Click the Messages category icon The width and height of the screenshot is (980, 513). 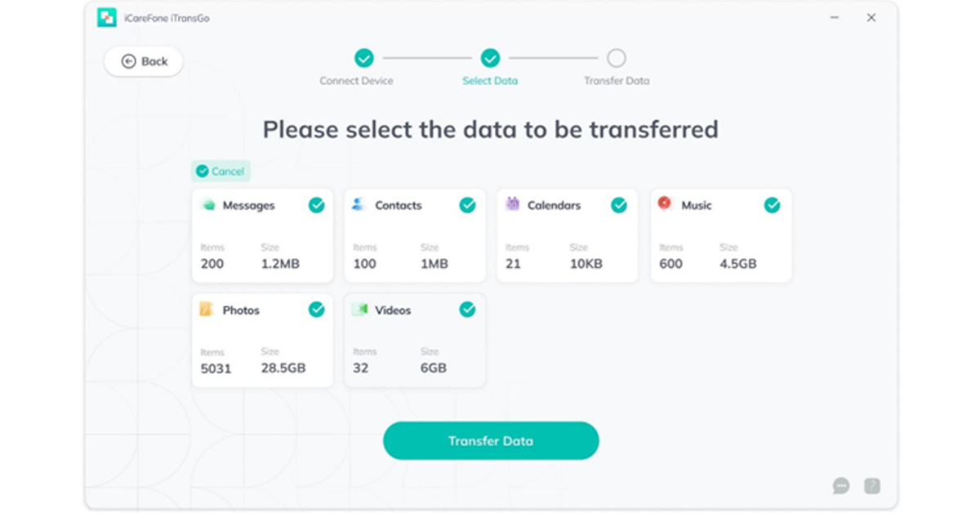[207, 205]
